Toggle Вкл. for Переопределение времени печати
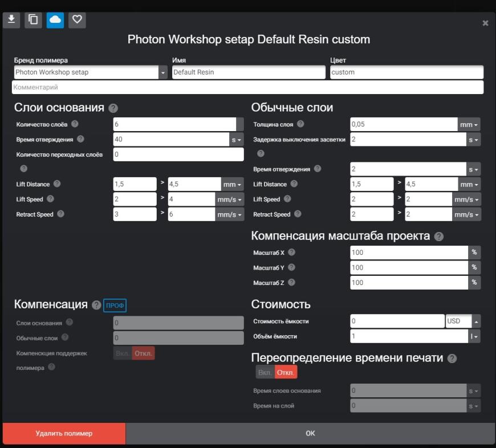The image size is (496, 448). tap(265, 372)
